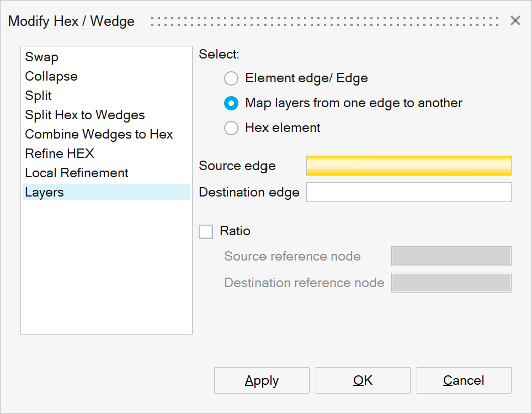Select Swap in the operations list
Viewport: 532px width, 414px height.
[42, 57]
